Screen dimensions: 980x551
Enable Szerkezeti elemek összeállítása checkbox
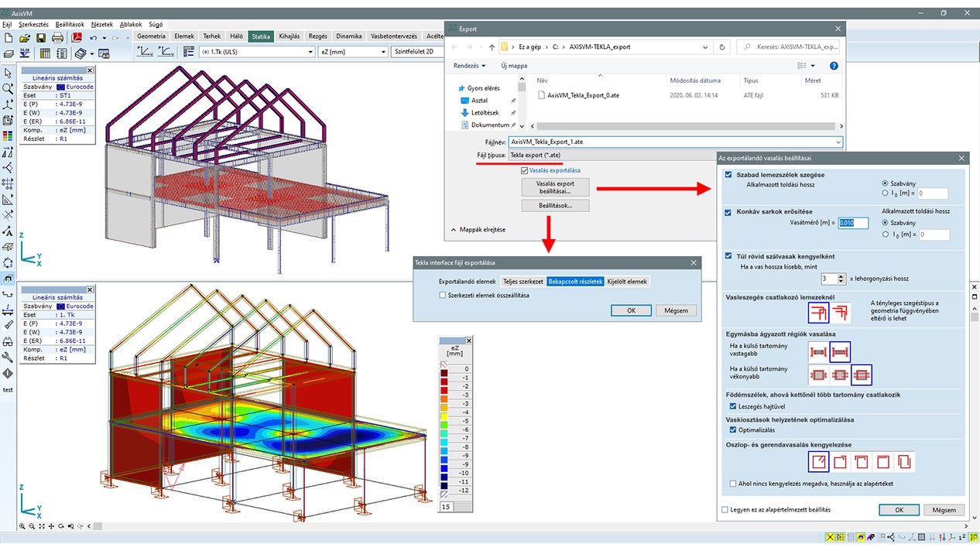443,295
